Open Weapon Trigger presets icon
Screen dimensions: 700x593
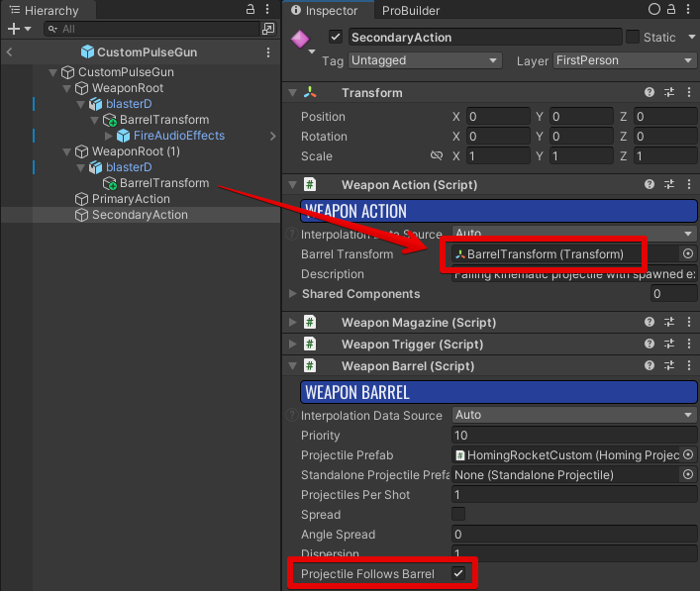point(669,344)
